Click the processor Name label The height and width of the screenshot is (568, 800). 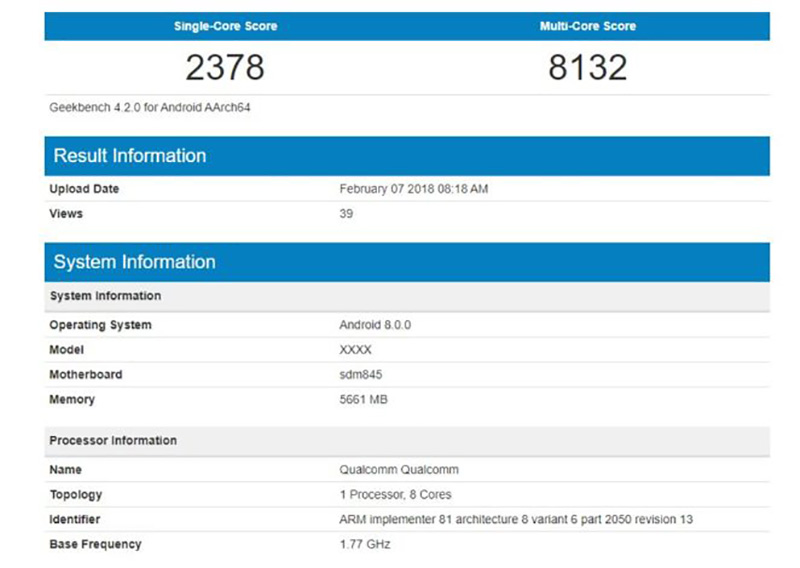(x=65, y=470)
